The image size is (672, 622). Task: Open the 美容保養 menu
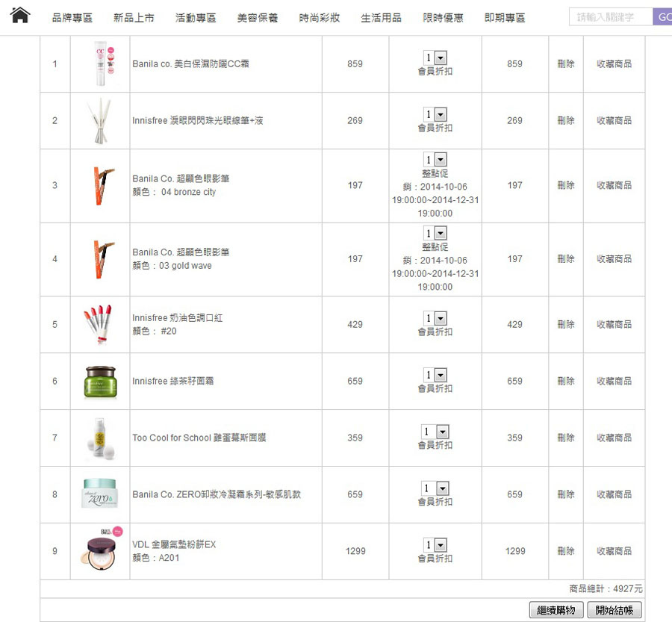(258, 18)
